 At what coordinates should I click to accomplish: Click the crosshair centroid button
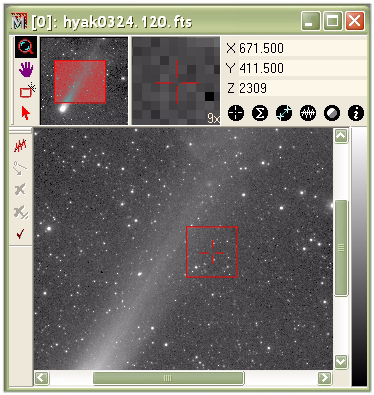click(x=236, y=113)
